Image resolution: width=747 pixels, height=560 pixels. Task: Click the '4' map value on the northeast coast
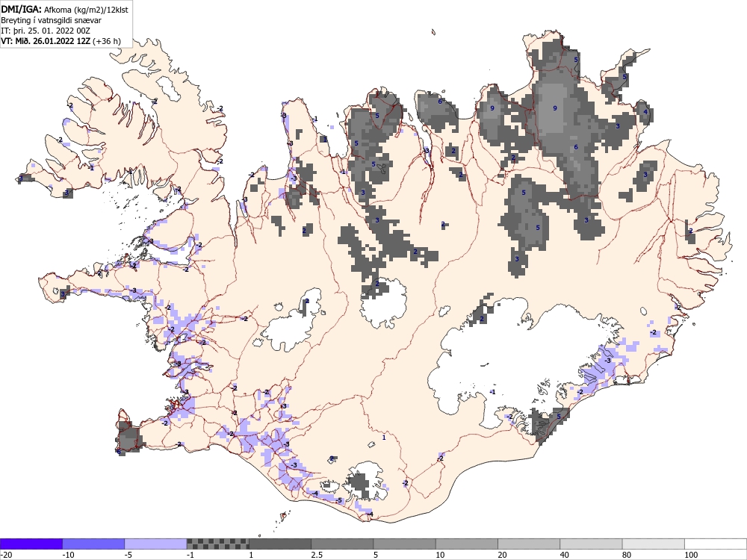(645, 113)
